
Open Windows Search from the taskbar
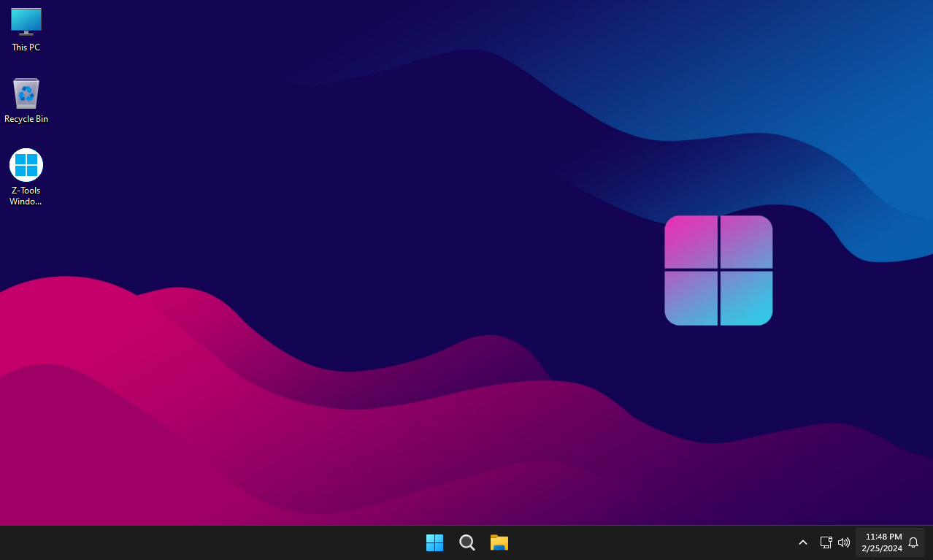[466, 542]
